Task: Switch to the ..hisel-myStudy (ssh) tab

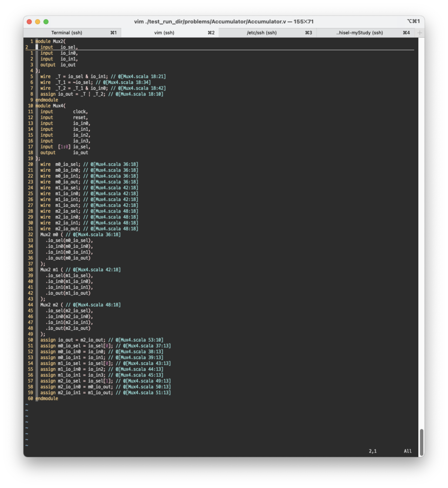Action: [x=366, y=32]
